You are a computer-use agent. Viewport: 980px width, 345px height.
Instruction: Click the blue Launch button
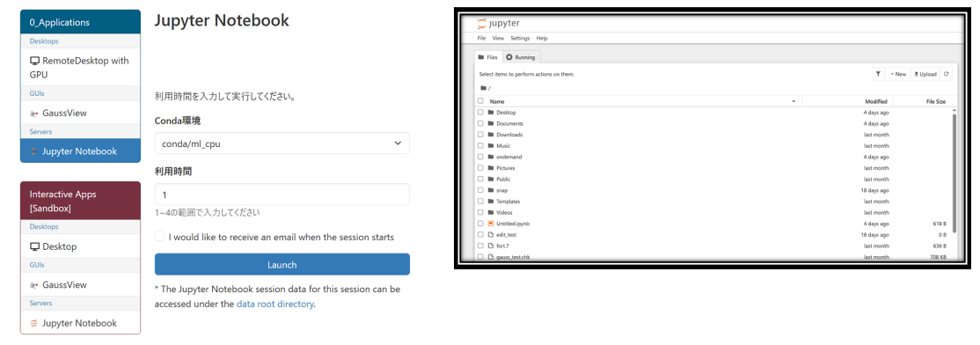point(282,264)
